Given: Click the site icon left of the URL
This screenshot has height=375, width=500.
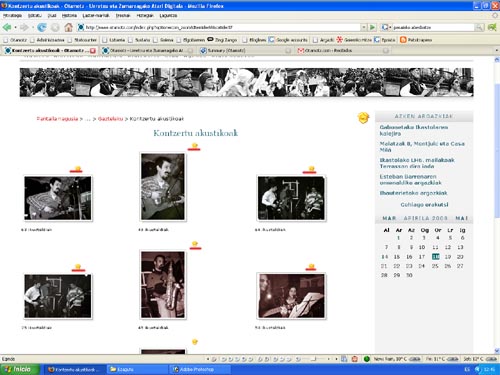Looking at the screenshot, I should pos(81,27).
